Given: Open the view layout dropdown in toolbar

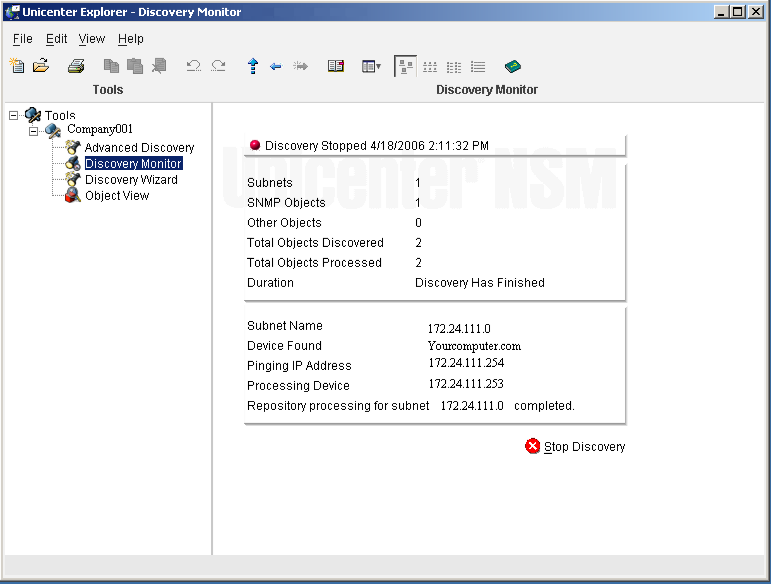Looking at the screenshot, I should coord(371,66).
